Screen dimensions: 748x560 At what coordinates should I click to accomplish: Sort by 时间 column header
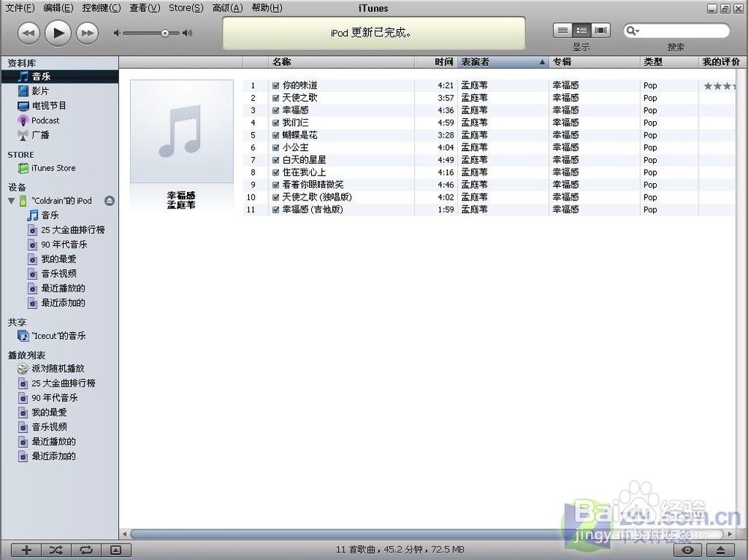[436, 62]
